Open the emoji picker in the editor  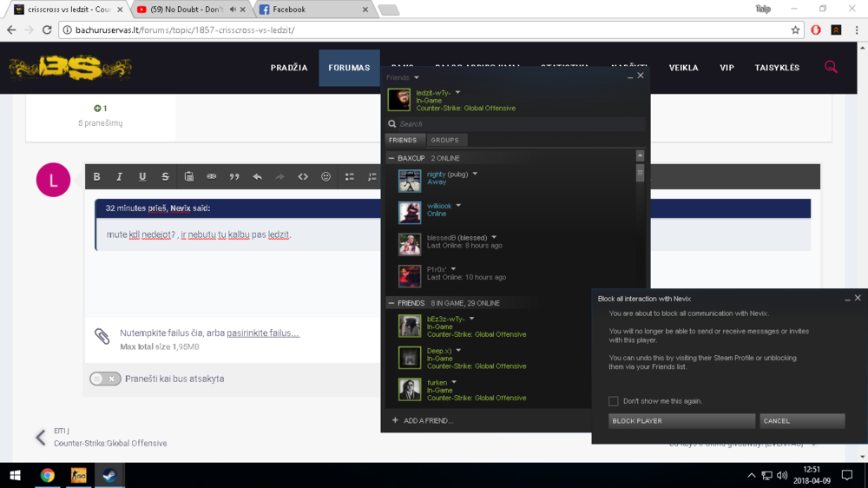(x=325, y=176)
